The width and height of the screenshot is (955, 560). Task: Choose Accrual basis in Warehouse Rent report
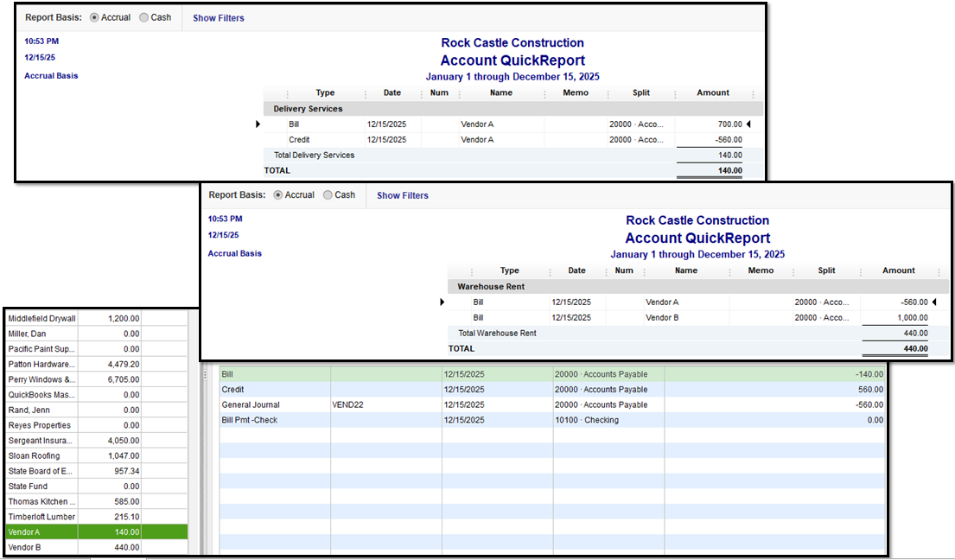[278, 195]
